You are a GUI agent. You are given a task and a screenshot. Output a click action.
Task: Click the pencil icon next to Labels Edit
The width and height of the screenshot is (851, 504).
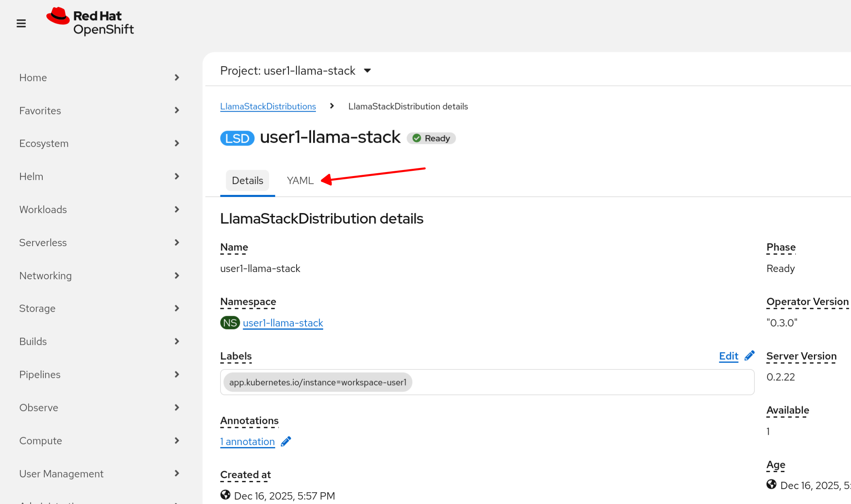click(749, 356)
